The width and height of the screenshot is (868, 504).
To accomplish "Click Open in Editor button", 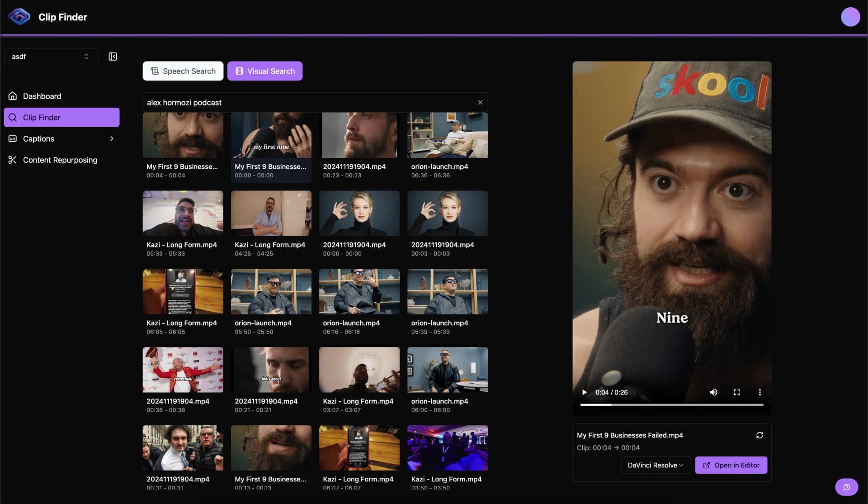I will 731,465.
